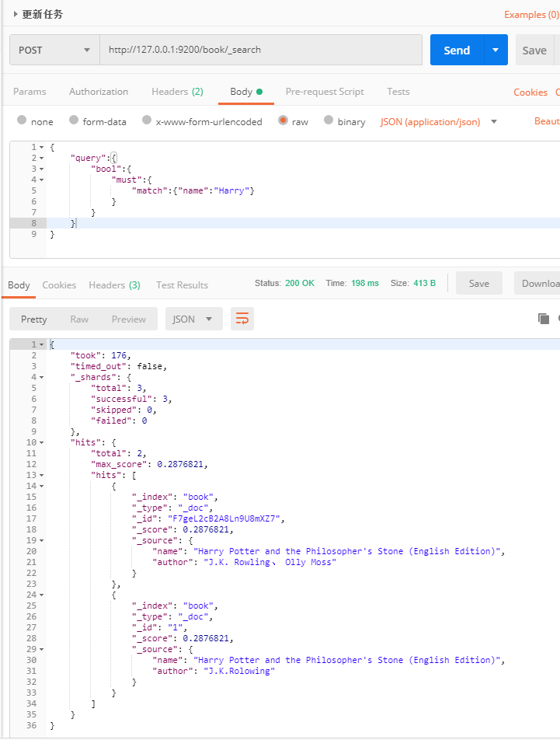Switch response view to Pretty
This screenshot has width=560, height=740.
(x=34, y=319)
